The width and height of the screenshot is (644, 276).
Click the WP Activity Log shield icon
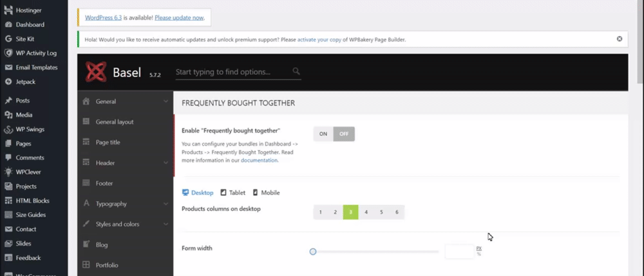(8, 53)
